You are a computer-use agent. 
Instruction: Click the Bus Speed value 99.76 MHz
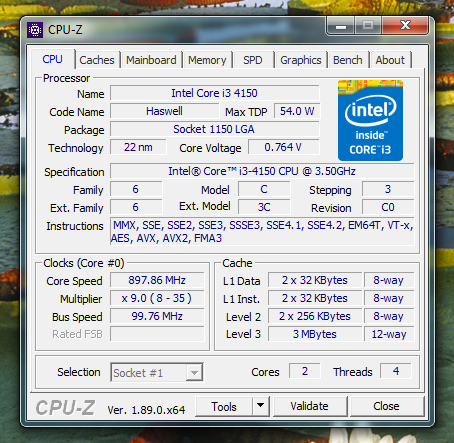pyautogui.click(x=157, y=316)
